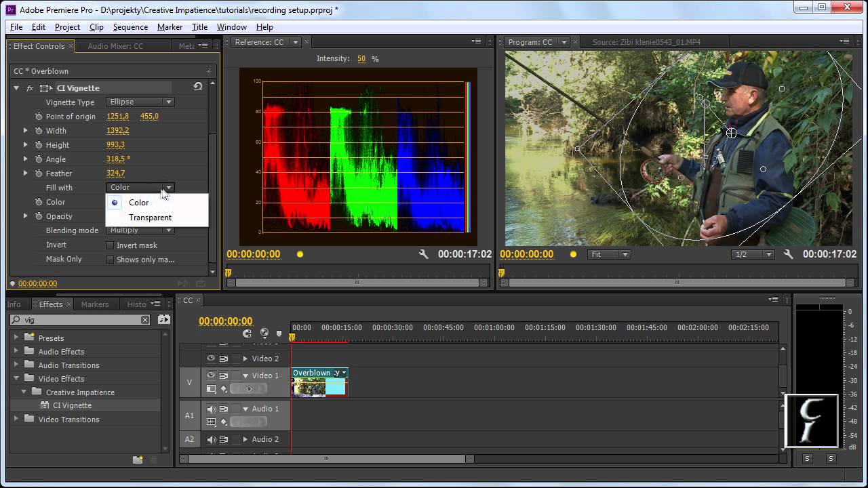Toggle animation stopwatch for Feather
Viewport: 868px width, 488px height.
(39, 174)
